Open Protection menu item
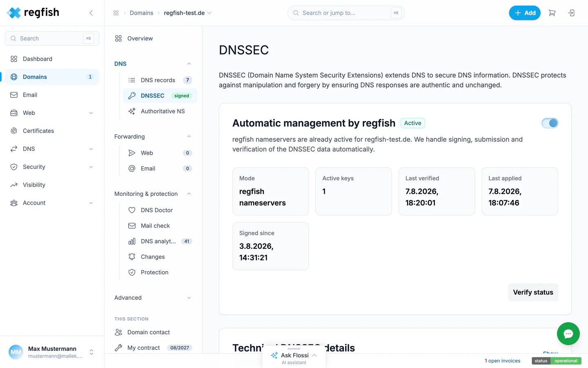Viewport: 588px width, 368px height. (x=160, y=272)
